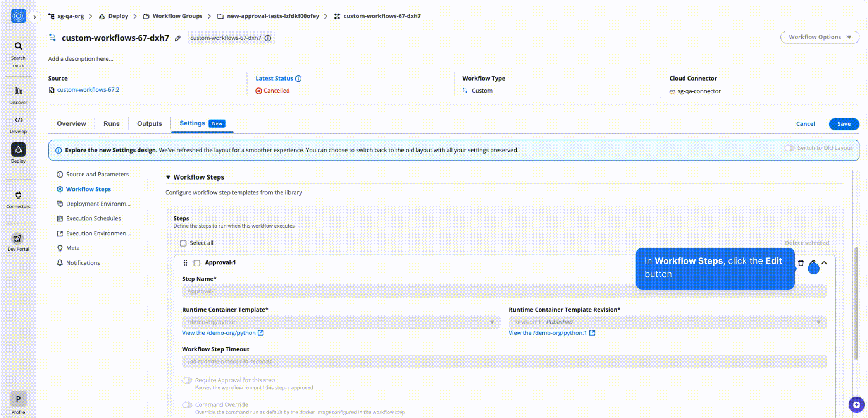Toggle Switch to Old Layout
This screenshot has height=418, width=868.
(789, 148)
